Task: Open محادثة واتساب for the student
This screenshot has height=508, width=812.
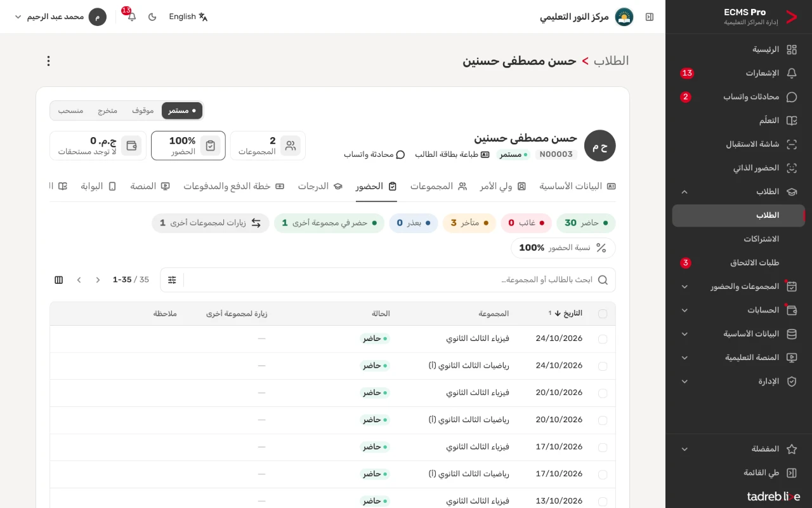Action: tap(374, 154)
